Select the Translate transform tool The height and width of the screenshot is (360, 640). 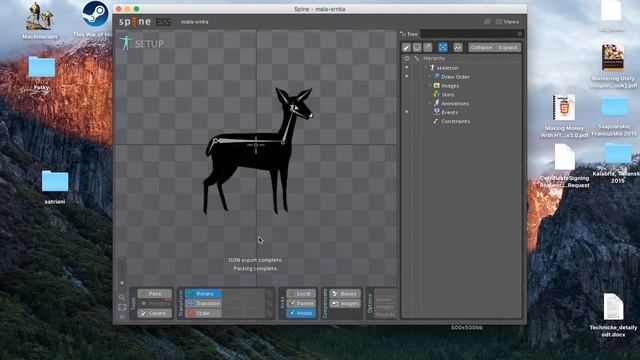point(204,304)
